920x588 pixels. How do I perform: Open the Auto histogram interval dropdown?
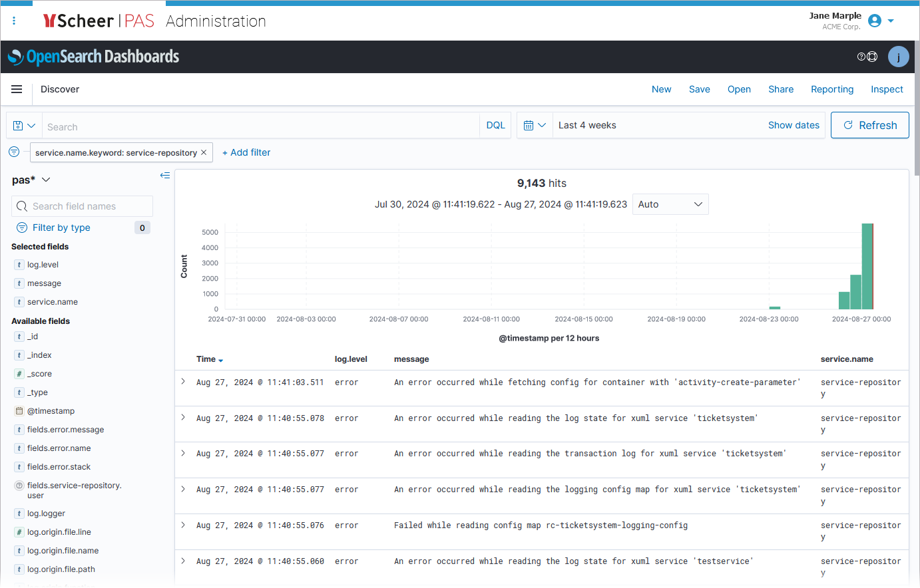coord(670,204)
